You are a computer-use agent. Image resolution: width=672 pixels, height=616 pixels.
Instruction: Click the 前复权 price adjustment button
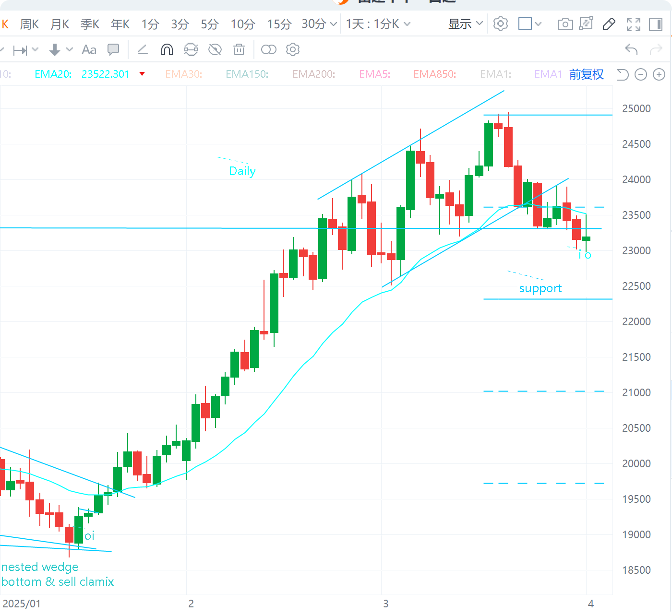(x=587, y=74)
